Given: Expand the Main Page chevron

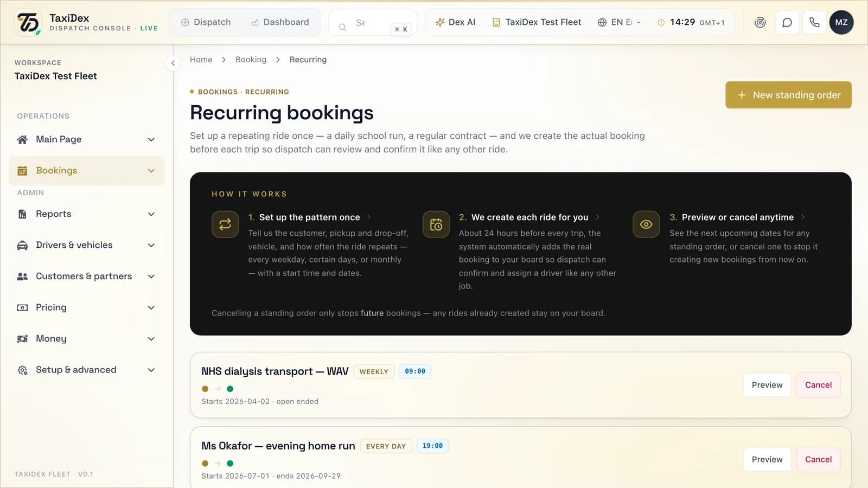Looking at the screenshot, I should 151,139.
